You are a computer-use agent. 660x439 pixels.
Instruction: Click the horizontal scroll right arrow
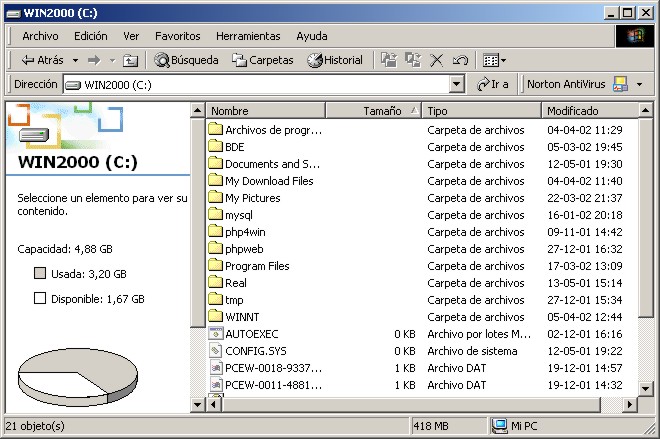tap(630, 404)
